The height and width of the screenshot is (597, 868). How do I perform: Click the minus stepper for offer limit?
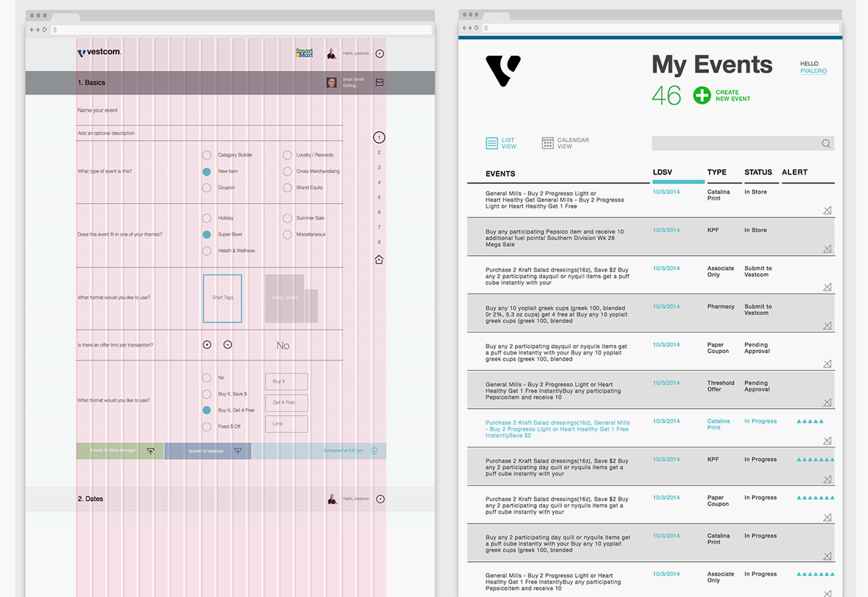228,344
